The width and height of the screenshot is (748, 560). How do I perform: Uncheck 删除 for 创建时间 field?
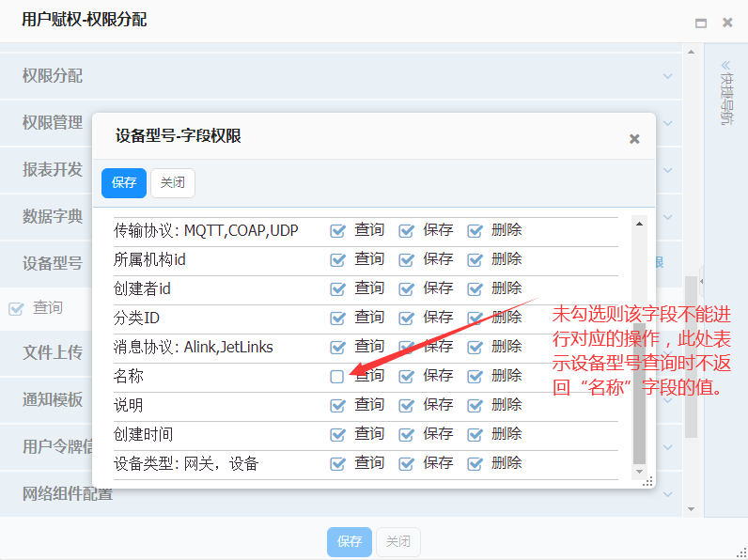tap(475, 434)
